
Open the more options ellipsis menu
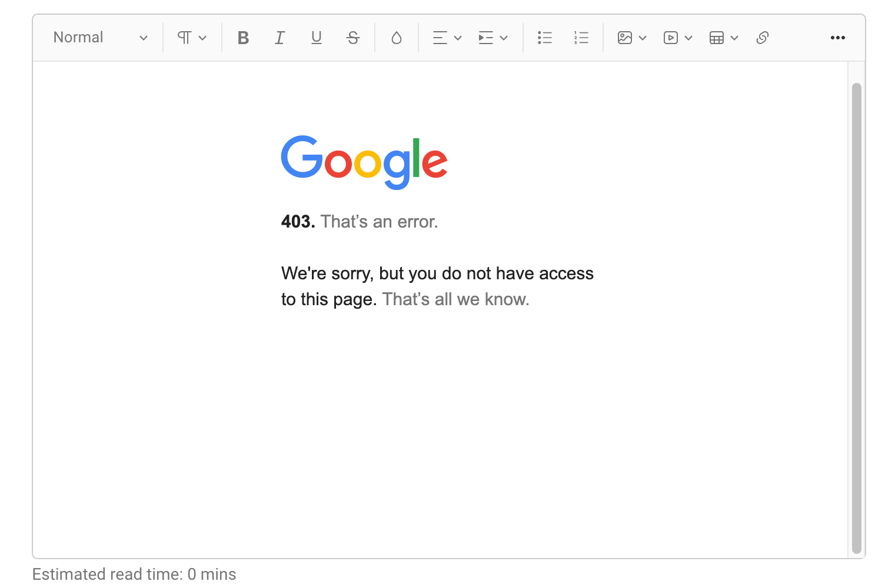pos(838,38)
